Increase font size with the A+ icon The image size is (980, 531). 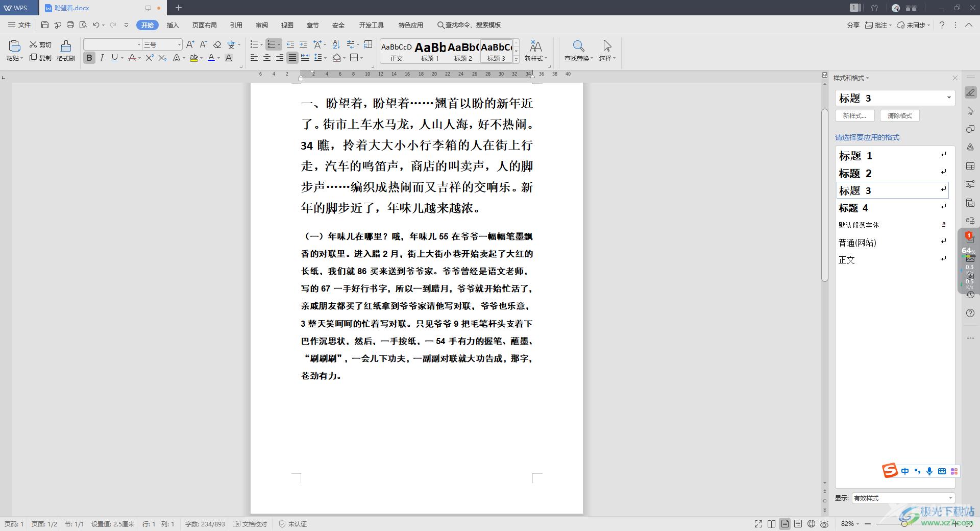point(190,45)
